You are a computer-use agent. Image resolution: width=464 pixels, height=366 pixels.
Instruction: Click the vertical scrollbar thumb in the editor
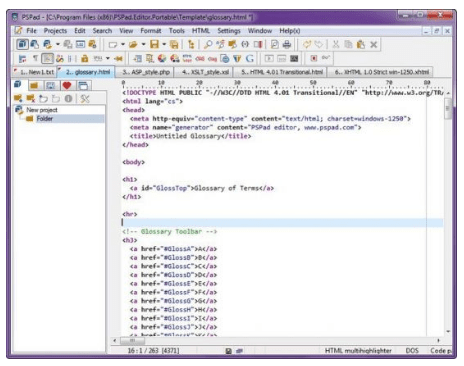(448, 108)
